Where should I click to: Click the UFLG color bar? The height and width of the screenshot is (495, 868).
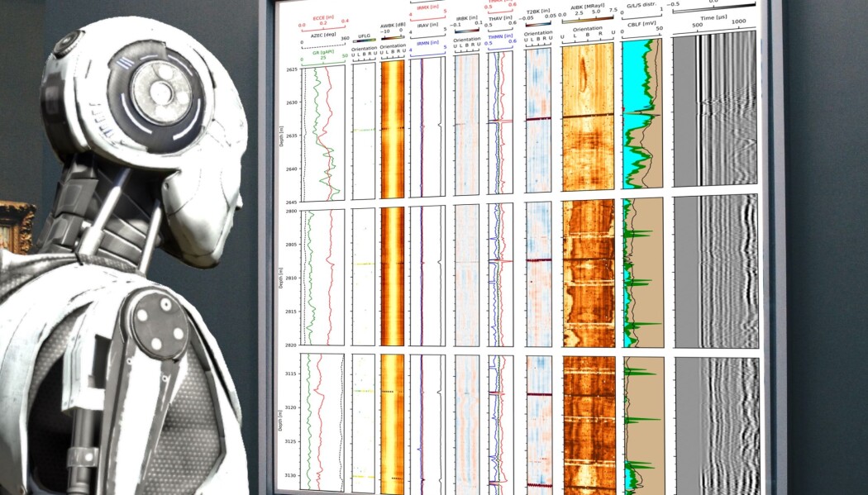pyautogui.click(x=364, y=40)
